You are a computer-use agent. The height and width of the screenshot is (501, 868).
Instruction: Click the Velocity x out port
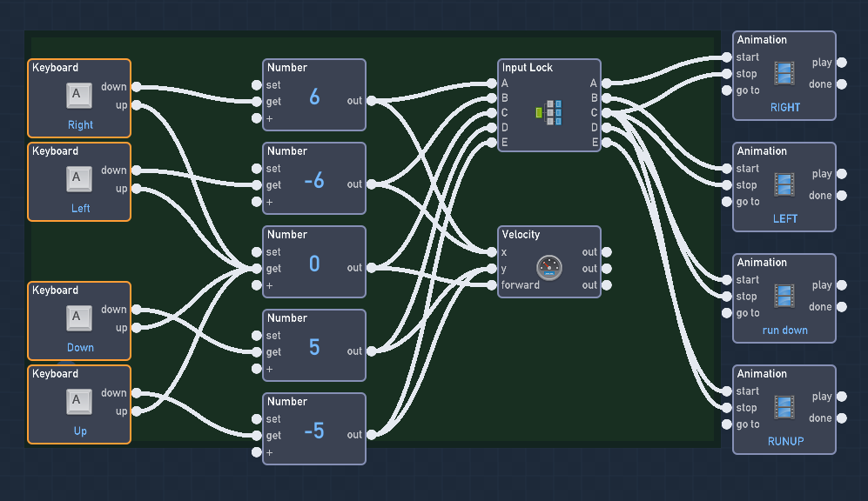(607, 252)
